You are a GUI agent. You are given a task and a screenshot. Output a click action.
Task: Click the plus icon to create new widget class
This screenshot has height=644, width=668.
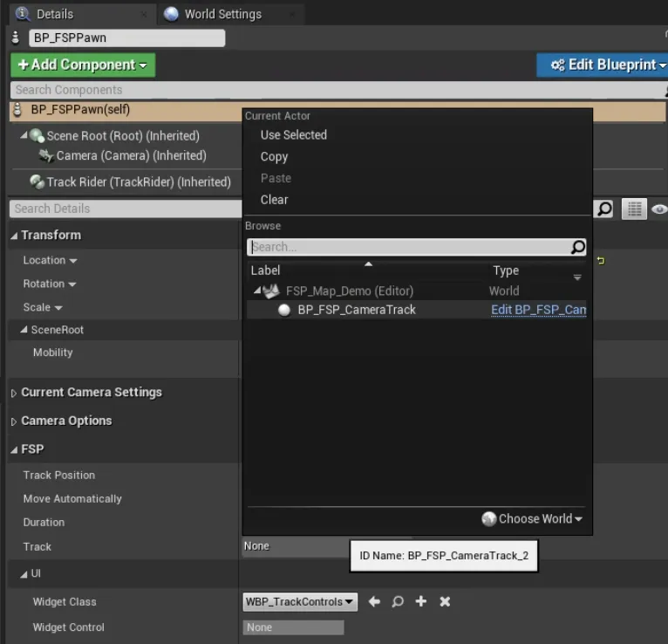[421, 601]
